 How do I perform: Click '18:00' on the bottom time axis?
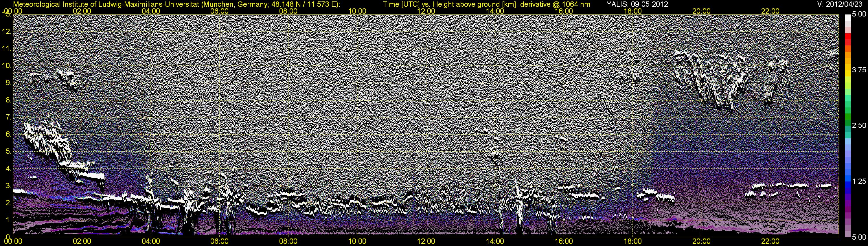pyautogui.click(x=633, y=241)
